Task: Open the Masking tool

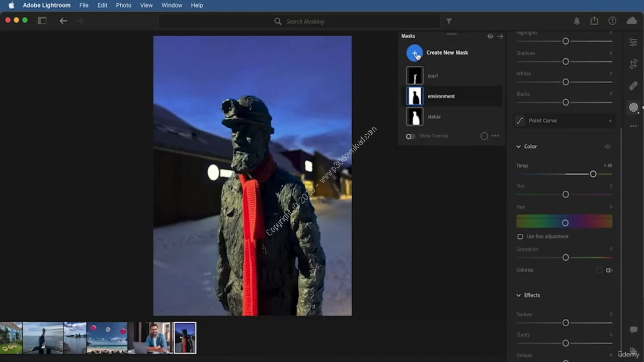Action: (x=633, y=108)
